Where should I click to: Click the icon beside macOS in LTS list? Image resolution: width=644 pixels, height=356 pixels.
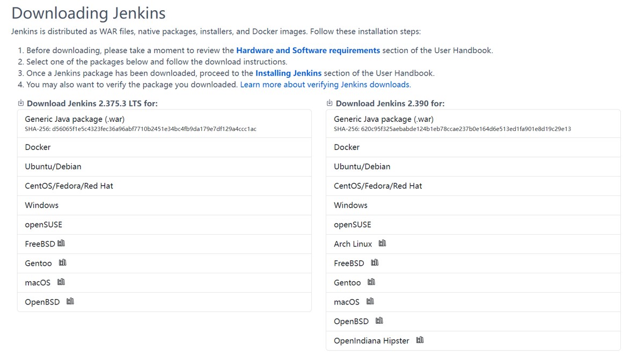coord(61,282)
